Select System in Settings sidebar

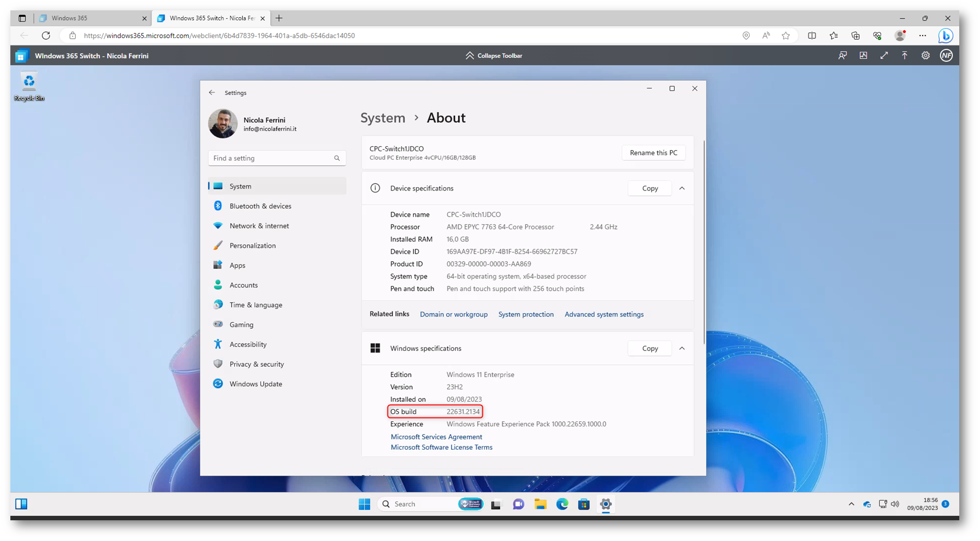[x=277, y=186]
